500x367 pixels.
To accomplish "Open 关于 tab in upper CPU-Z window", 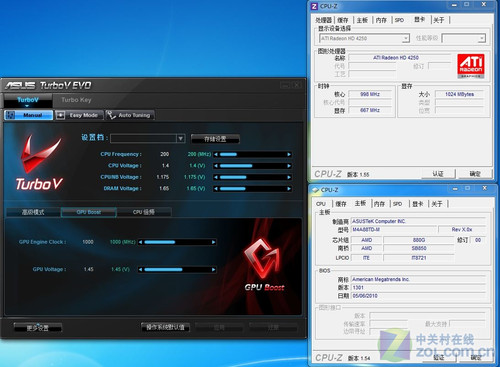I will click(439, 20).
